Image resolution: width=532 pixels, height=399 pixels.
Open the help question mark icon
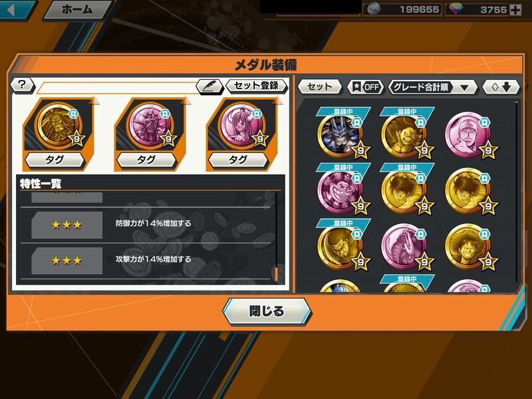point(22,84)
